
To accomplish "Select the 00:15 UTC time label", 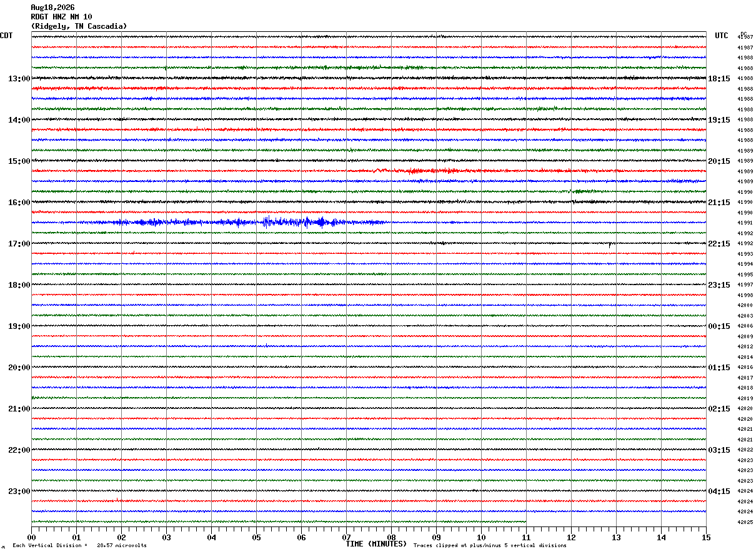I will pos(719,326).
